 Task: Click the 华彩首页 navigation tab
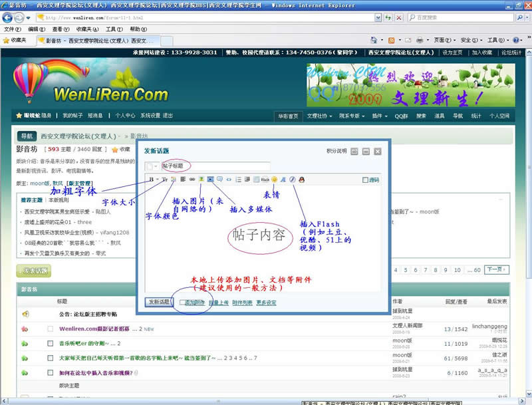point(288,116)
